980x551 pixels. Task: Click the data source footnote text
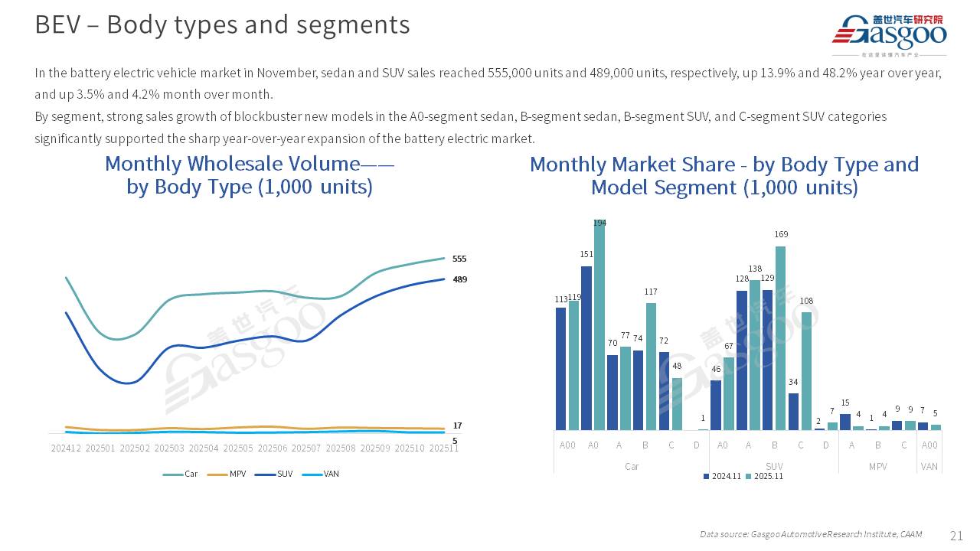[810, 534]
